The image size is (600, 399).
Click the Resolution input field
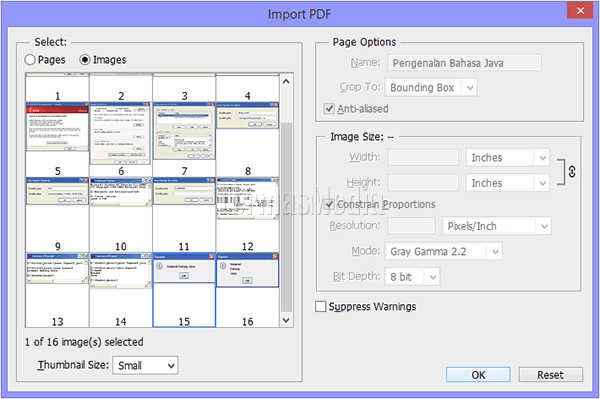pyautogui.click(x=412, y=226)
